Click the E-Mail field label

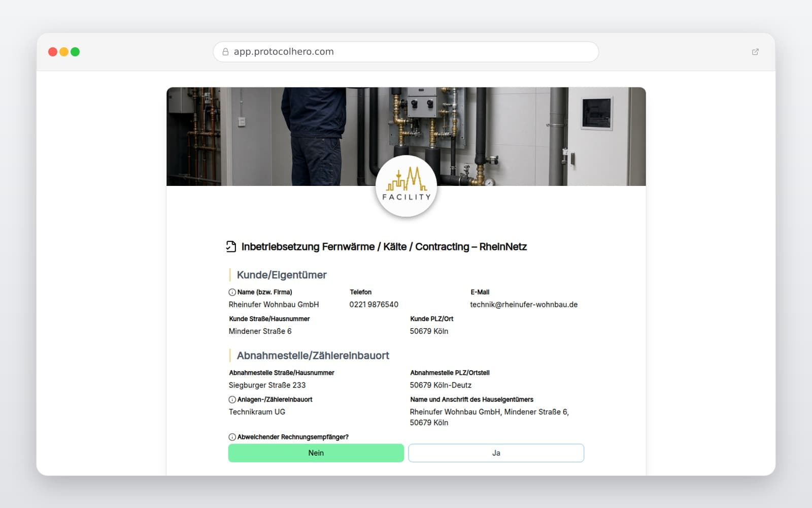[480, 292]
